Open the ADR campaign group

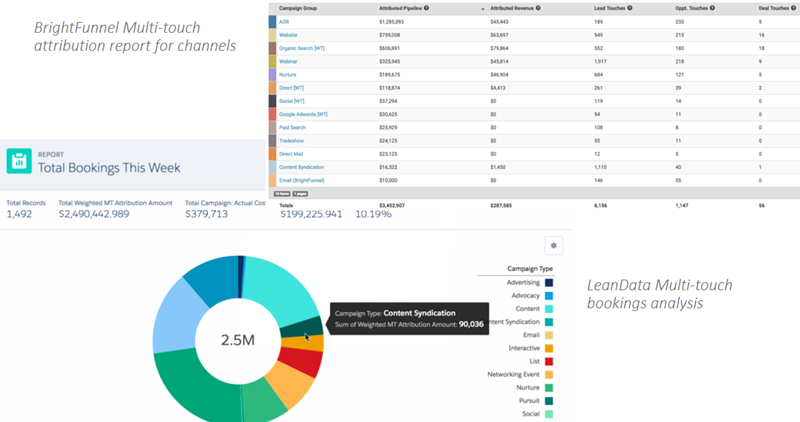(284, 22)
